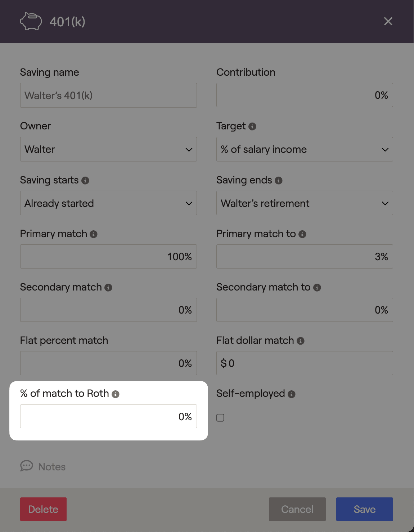
Task: Click the Cancel button
Action: pos(297,509)
